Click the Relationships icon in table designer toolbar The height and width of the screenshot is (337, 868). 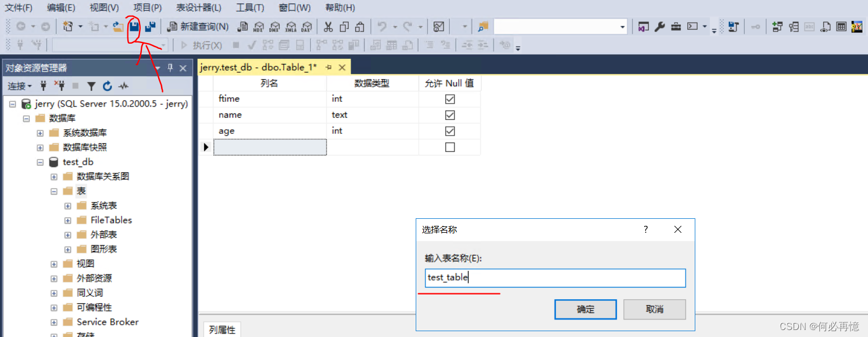click(777, 26)
